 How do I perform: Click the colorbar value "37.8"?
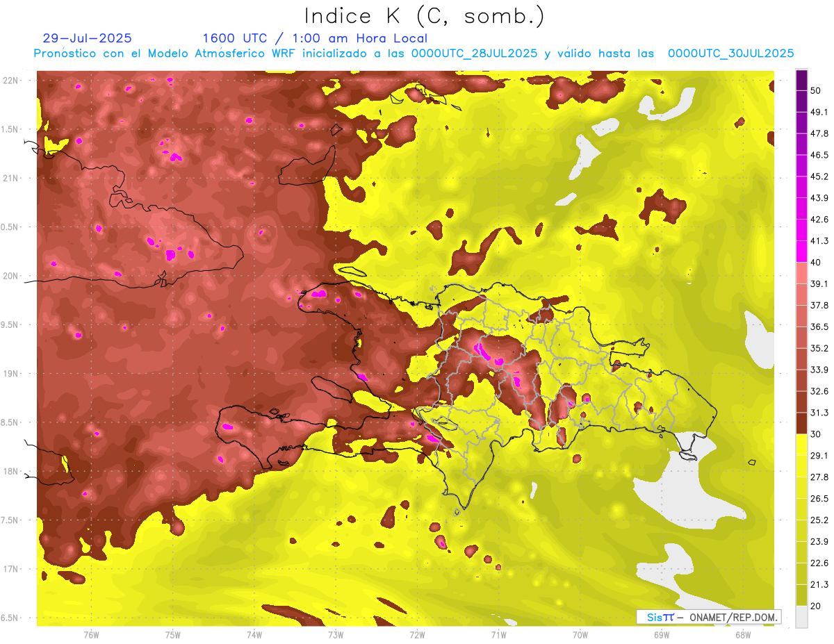[x=819, y=305]
